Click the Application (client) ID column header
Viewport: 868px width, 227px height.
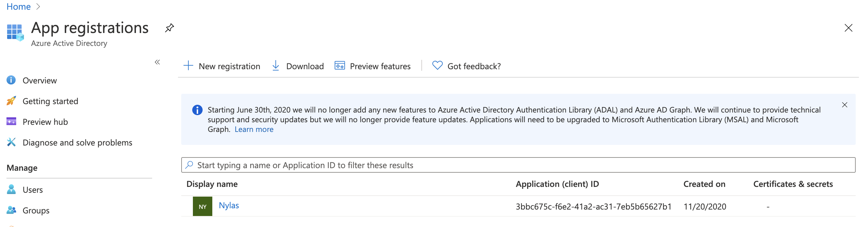[557, 184]
